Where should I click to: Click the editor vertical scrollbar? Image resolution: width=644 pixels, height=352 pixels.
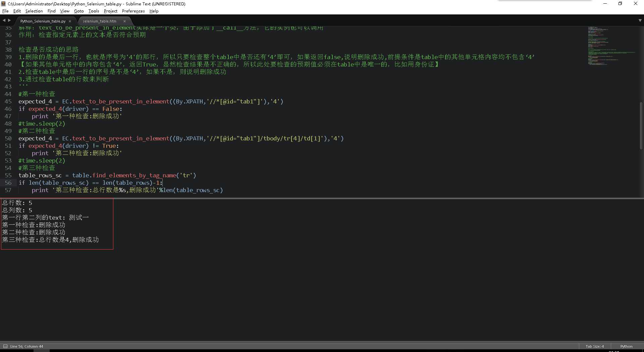[641, 126]
